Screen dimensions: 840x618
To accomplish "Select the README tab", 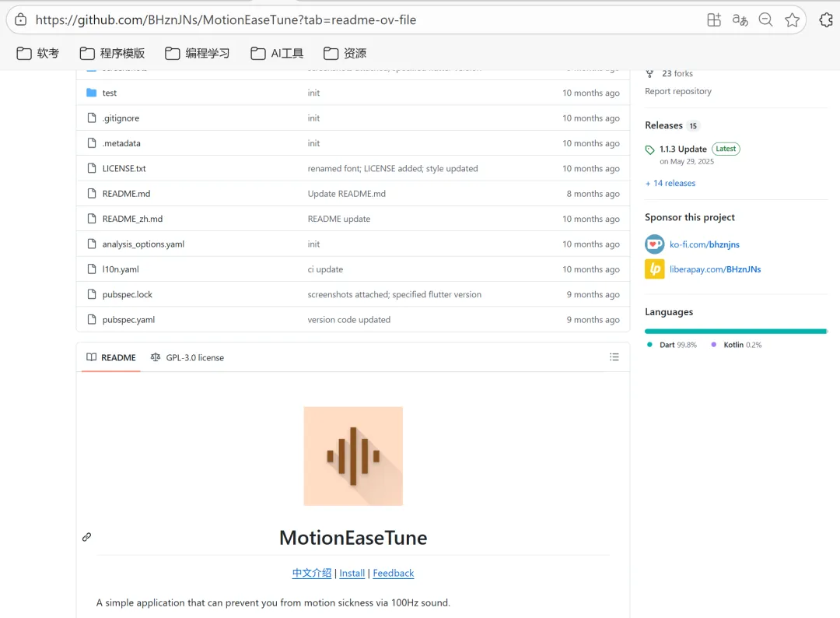I will [111, 357].
